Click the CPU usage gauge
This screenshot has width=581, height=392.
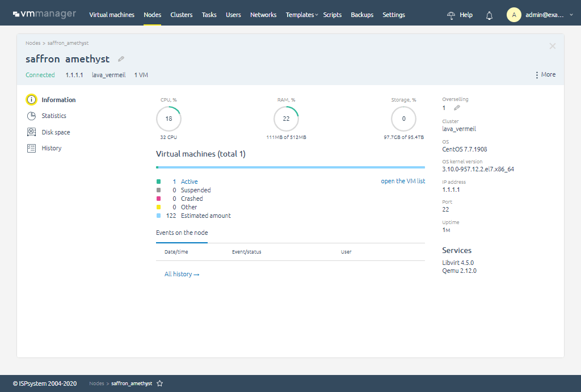click(x=169, y=119)
